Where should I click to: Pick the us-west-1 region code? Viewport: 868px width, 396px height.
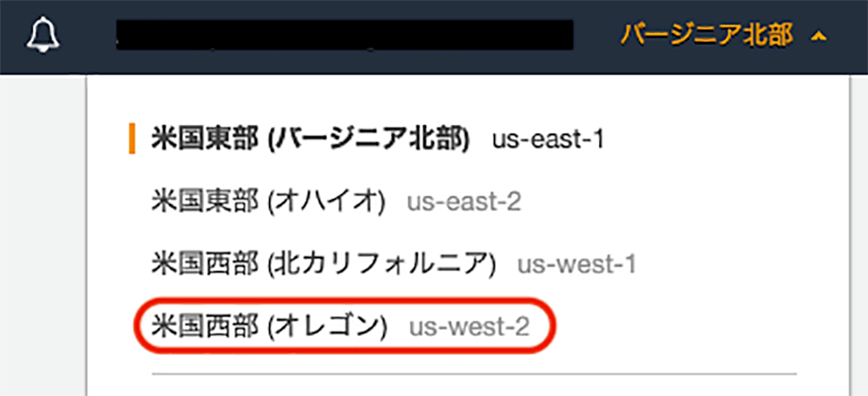click(x=577, y=265)
